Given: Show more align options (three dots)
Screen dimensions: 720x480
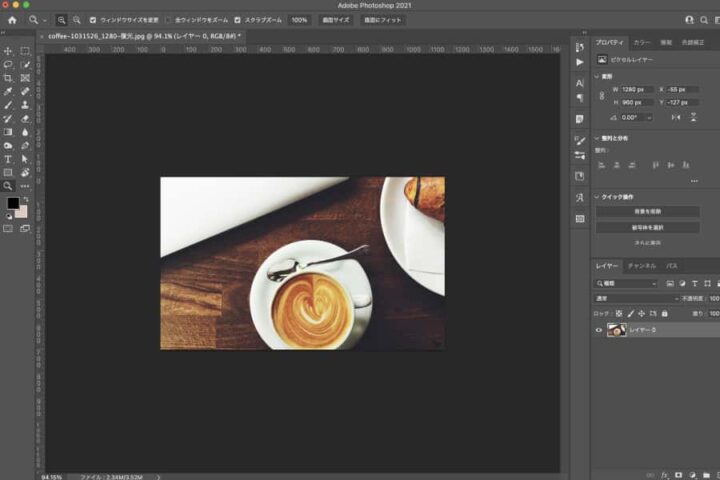Looking at the screenshot, I should [x=694, y=181].
